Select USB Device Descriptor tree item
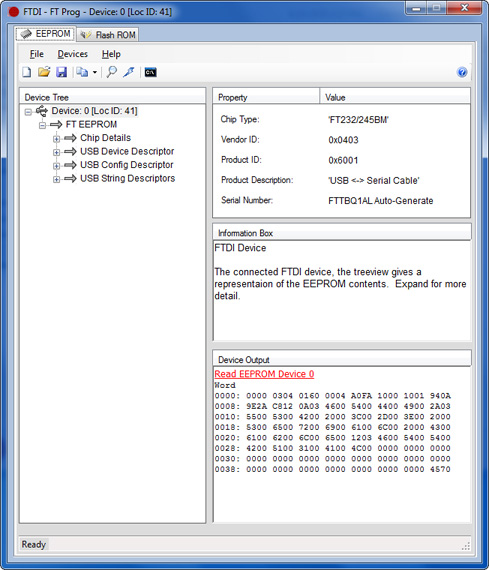This screenshot has height=570, width=489. (x=127, y=151)
